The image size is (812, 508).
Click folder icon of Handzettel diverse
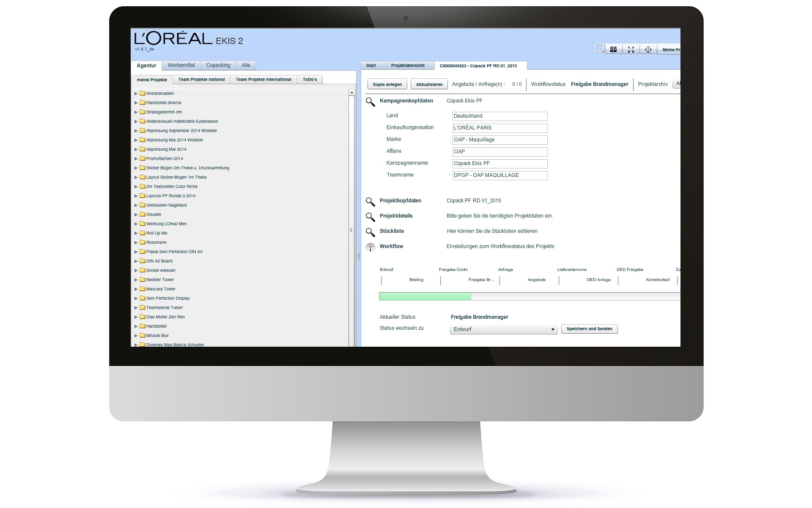(x=143, y=102)
